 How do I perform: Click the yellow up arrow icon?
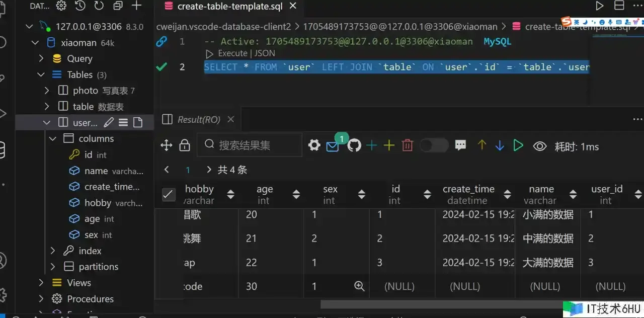481,146
